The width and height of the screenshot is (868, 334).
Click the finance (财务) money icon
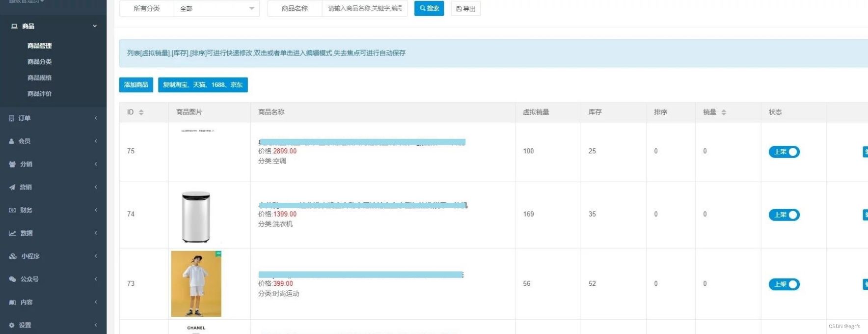[12, 210]
